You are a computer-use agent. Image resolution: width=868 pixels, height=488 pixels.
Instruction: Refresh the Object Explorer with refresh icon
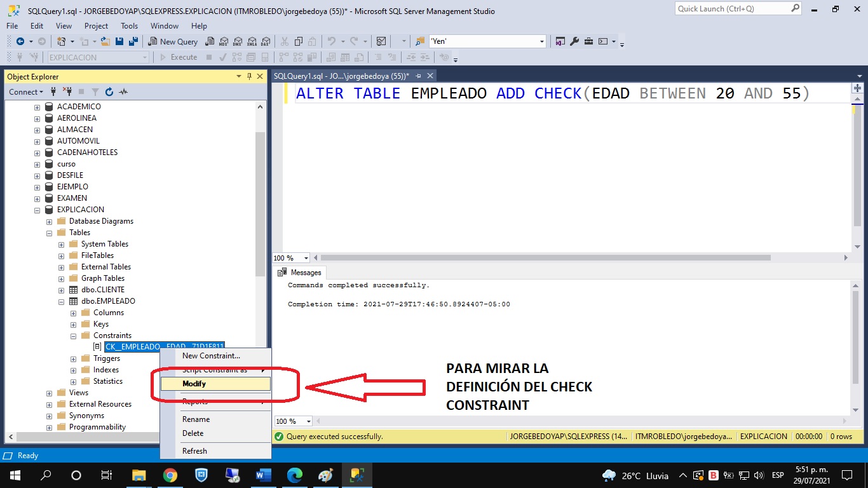click(x=109, y=91)
